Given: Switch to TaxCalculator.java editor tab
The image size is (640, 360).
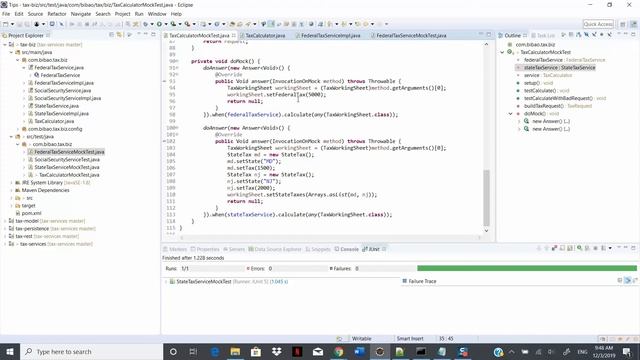Looking at the screenshot, I should [265, 36].
